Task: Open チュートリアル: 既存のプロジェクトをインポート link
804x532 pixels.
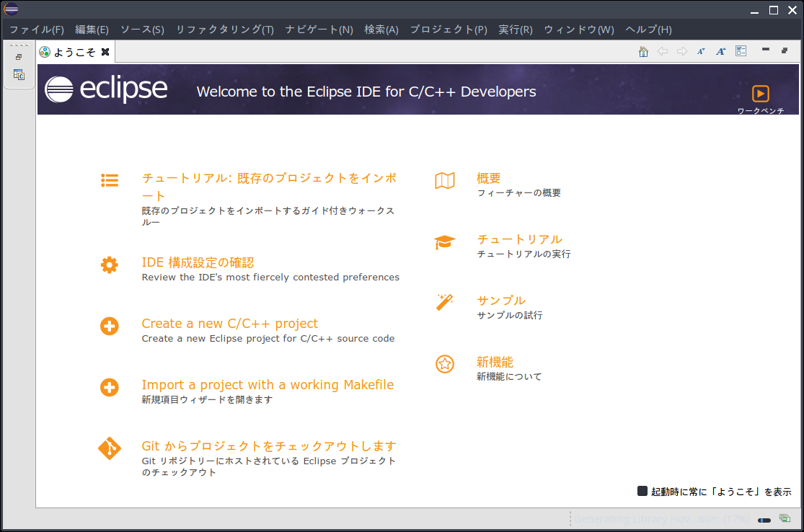Action: (x=269, y=187)
